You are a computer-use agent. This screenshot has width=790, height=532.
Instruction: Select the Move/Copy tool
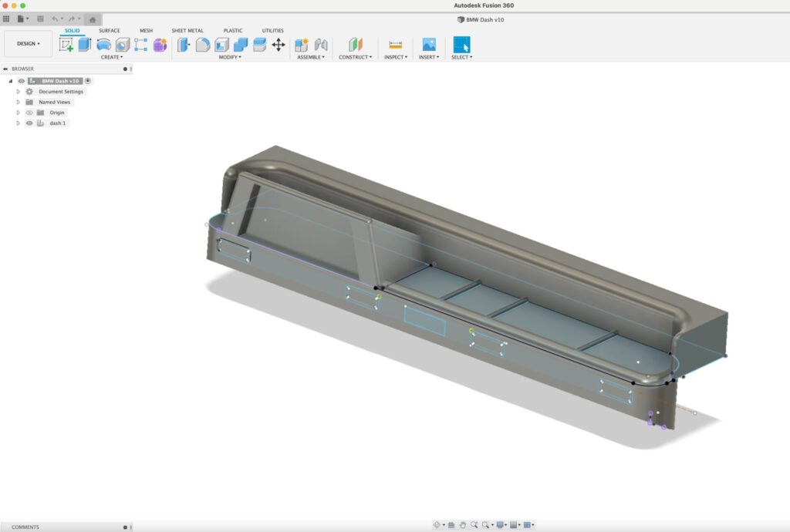click(x=279, y=44)
